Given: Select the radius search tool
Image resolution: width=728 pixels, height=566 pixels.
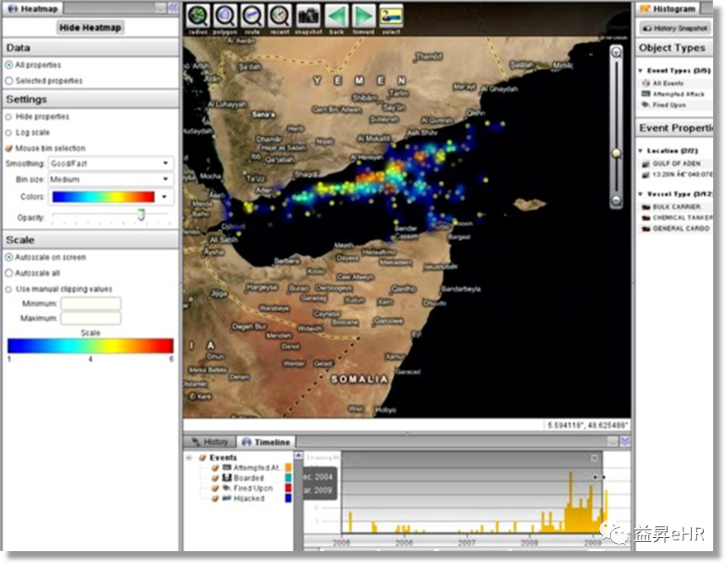Looking at the screenshot, I should click(x=196, y=17).
